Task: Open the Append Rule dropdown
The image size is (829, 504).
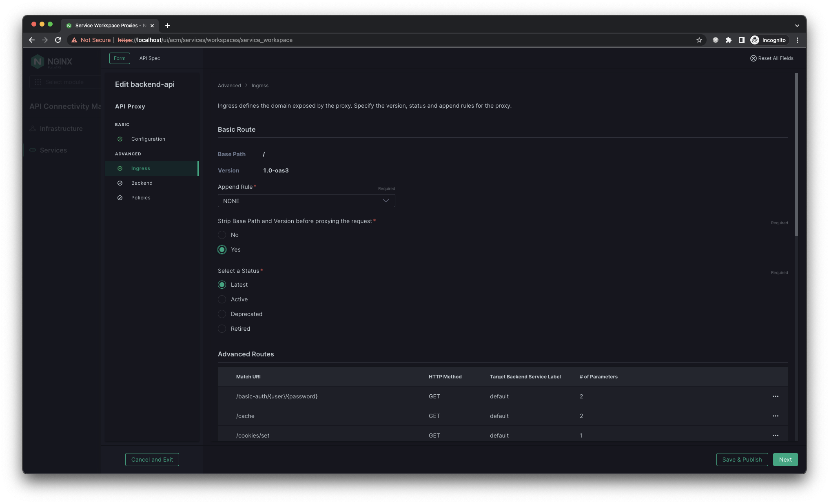Action: click(306, 201)
